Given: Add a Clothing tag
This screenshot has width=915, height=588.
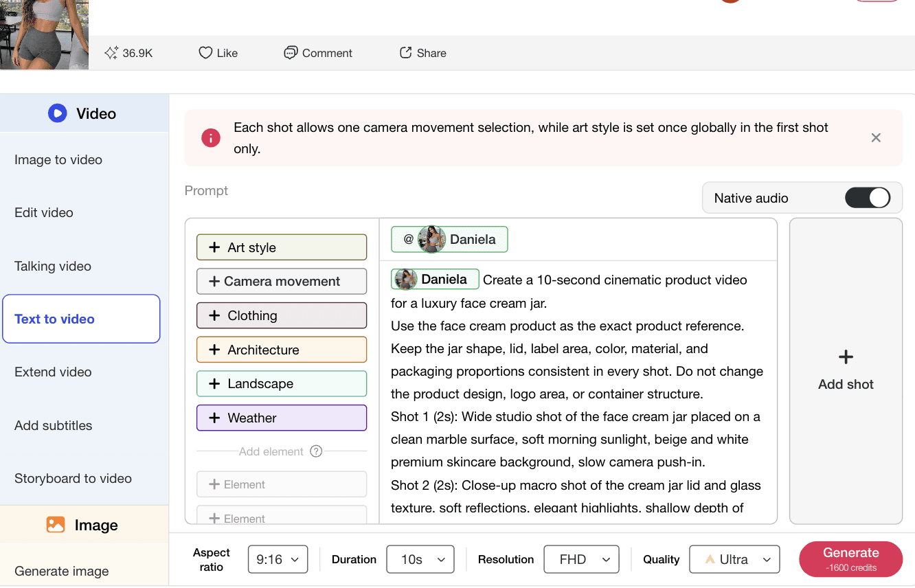Looking at the screenshot, I should (x=282, y=315).
